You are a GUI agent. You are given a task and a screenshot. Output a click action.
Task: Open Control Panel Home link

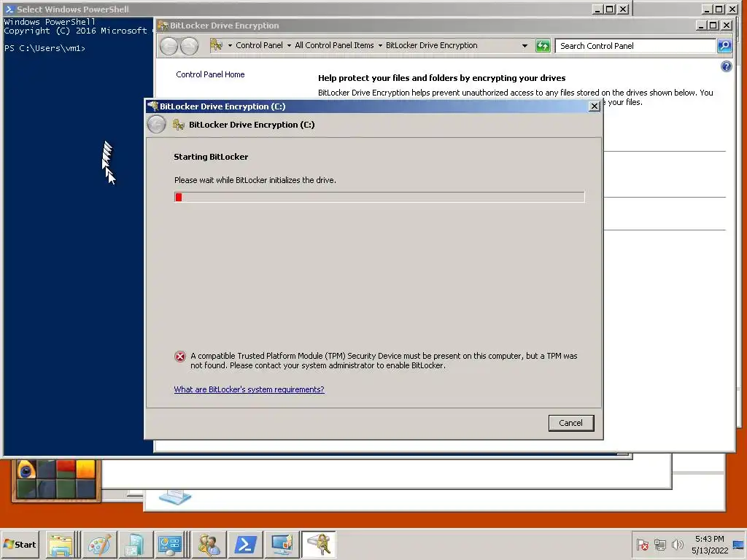(210, 74)
